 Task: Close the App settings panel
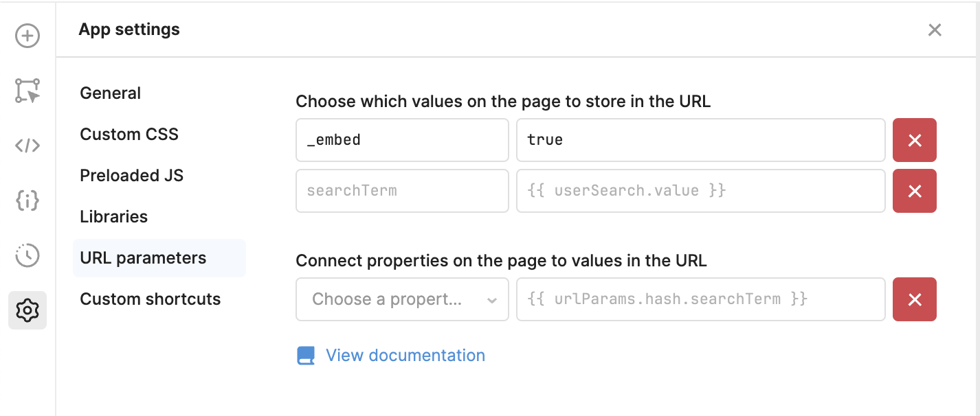point(935,30)
